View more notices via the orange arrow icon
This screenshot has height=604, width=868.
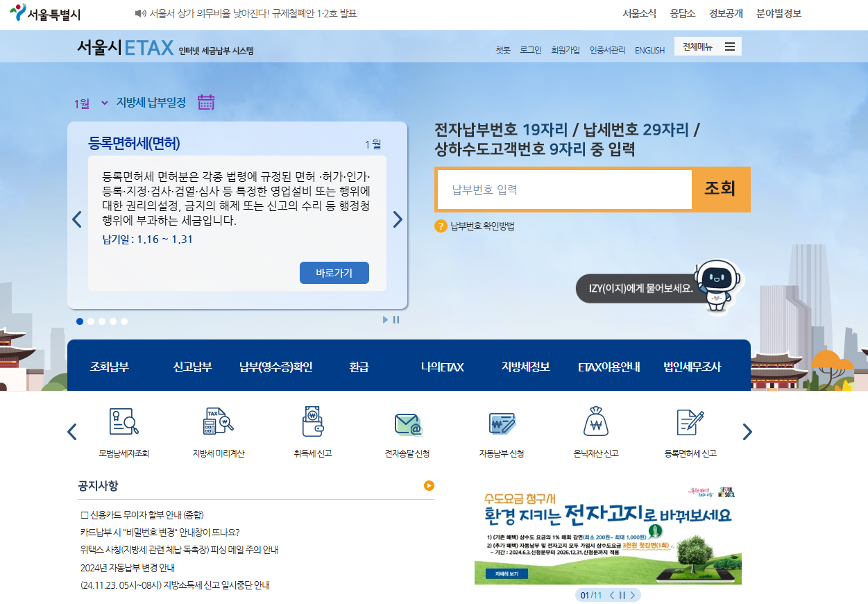429,486
